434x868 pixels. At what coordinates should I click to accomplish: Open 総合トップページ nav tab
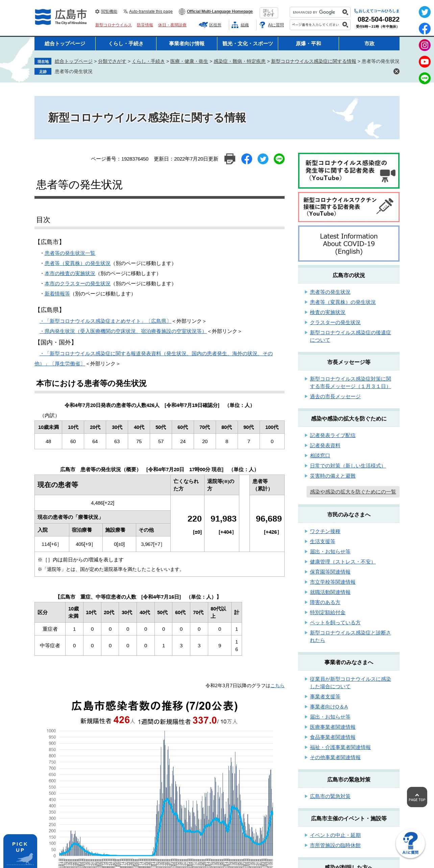(x=65, y=44)
